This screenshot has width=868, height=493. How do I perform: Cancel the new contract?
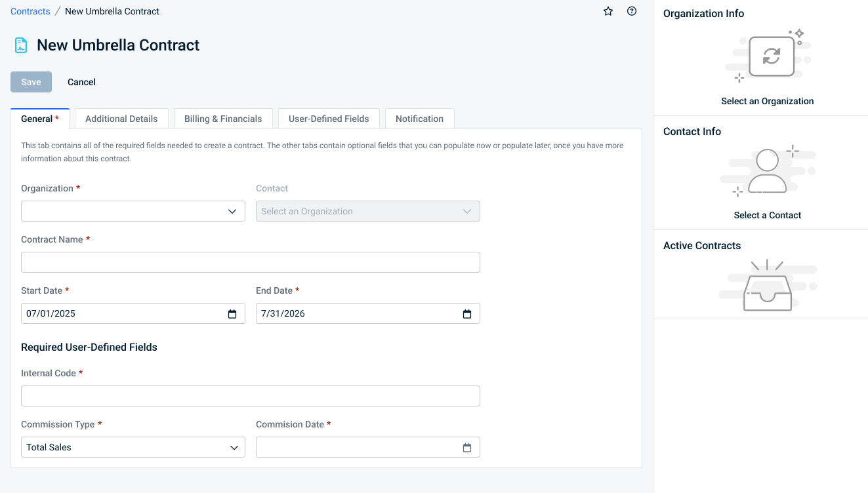click(x=81, y=82)
